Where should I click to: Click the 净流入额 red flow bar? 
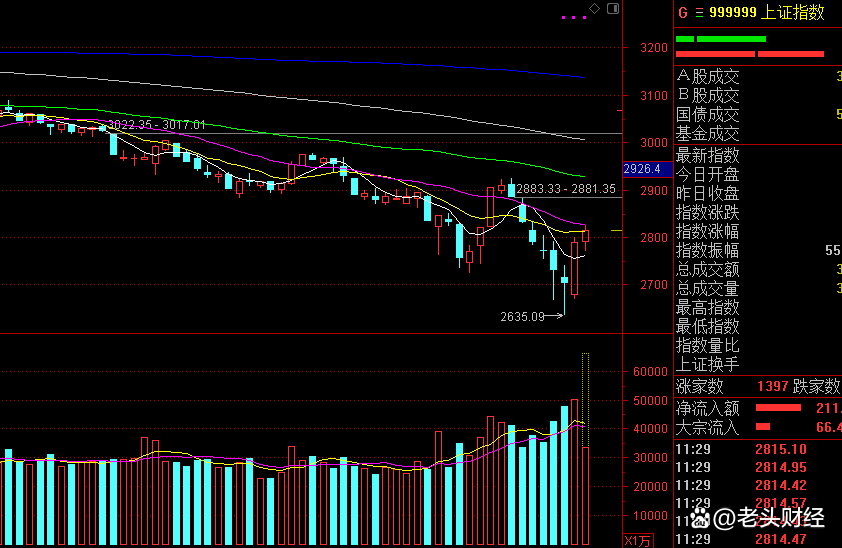click(778, 408)
